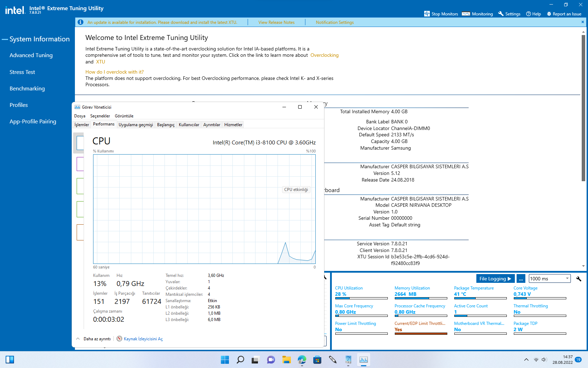Open XTU Settings wrench icon

(x=501, y=14)
